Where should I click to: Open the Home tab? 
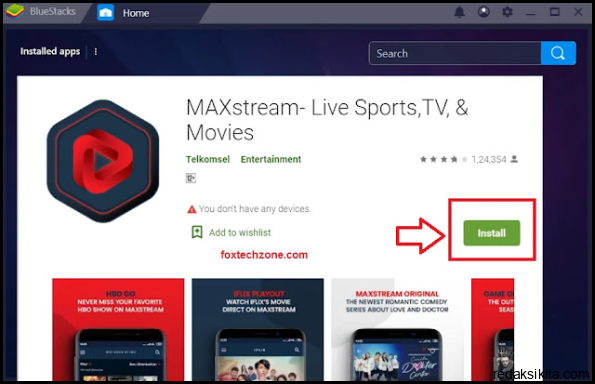[135, 13]
